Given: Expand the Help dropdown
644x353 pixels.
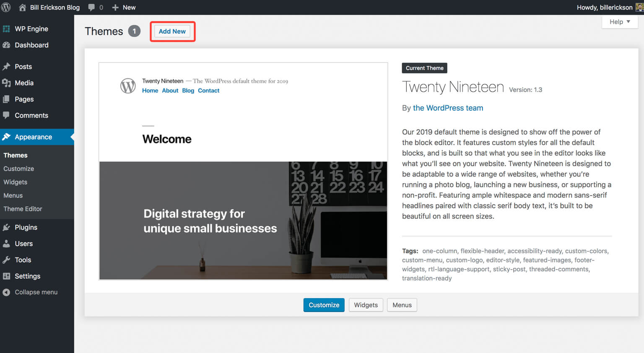Looking at the screenshot, I should click(620, 22).
